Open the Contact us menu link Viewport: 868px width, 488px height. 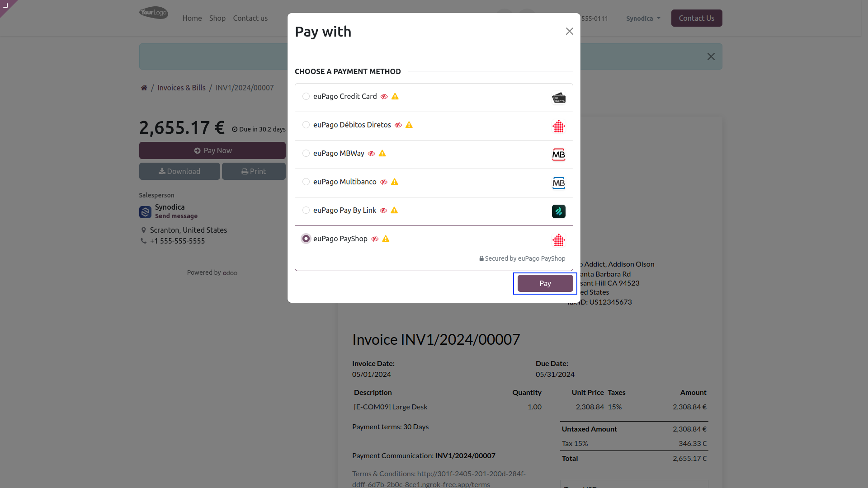[x=250, y=18]
